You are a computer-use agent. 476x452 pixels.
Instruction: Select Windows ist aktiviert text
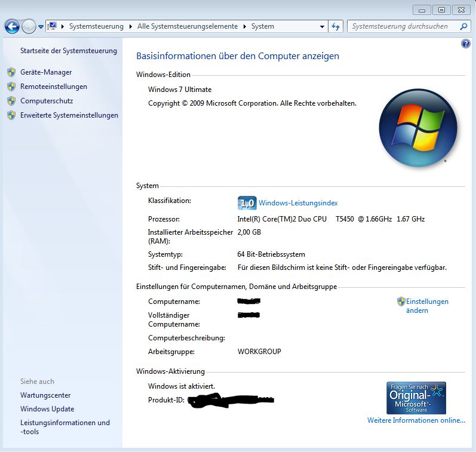click(182, 386)
